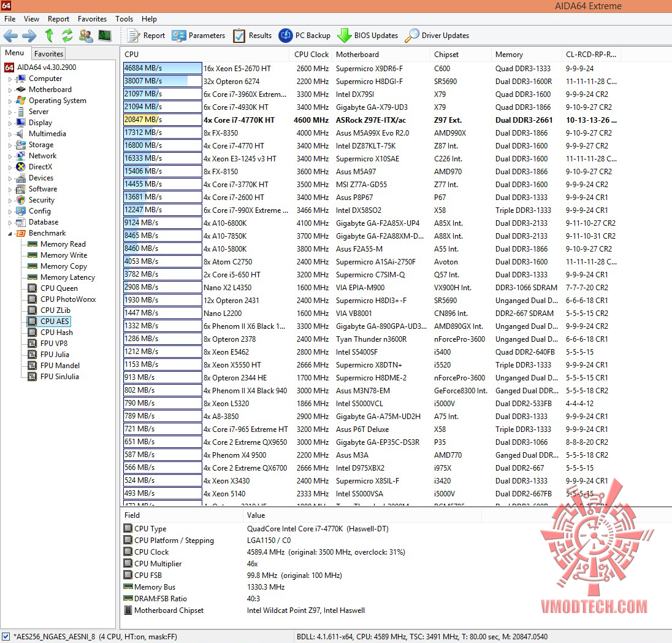Open the Memory Latency benchmark
This screenshot has height=643, width=672.
click(x=61, y=277)
